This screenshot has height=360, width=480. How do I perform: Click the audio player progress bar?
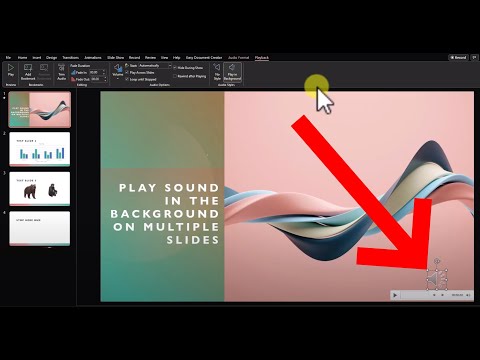click(x=415, y=295)
